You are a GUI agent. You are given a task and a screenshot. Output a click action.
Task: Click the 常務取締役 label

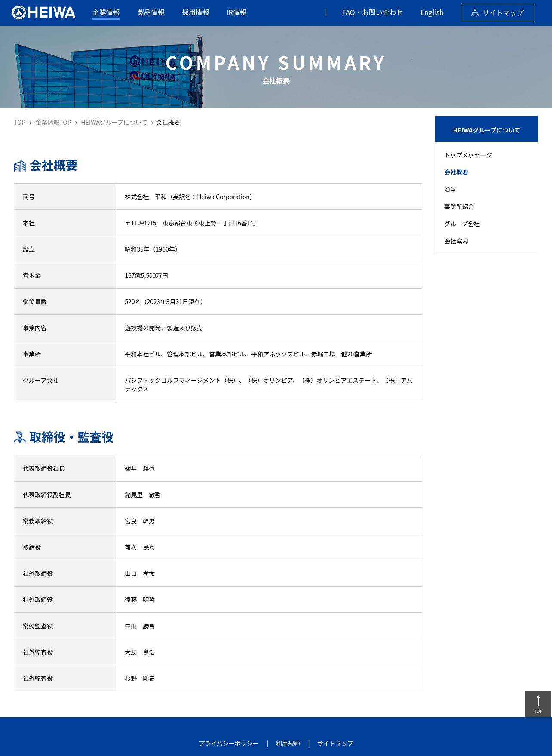(x=38, y=521)
